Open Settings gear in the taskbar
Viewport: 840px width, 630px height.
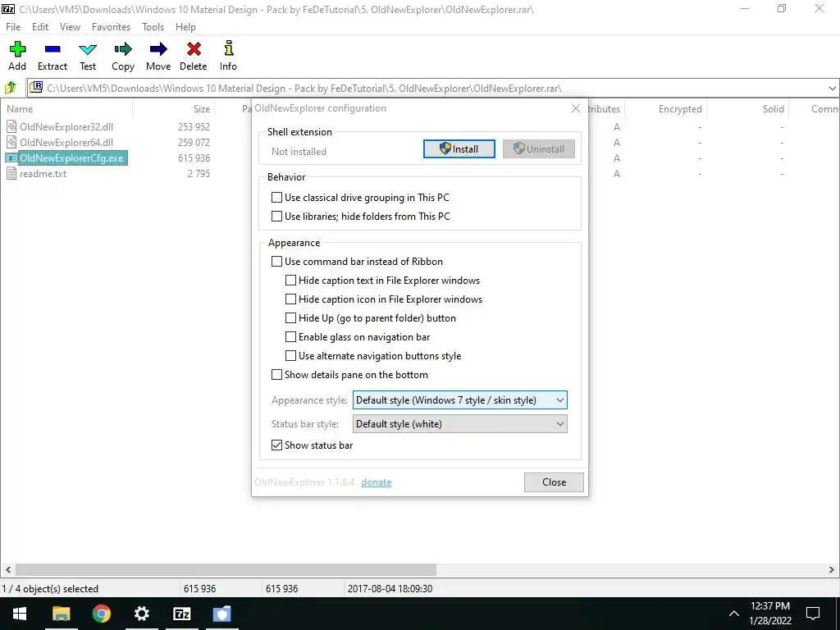(x=141, y=614)
